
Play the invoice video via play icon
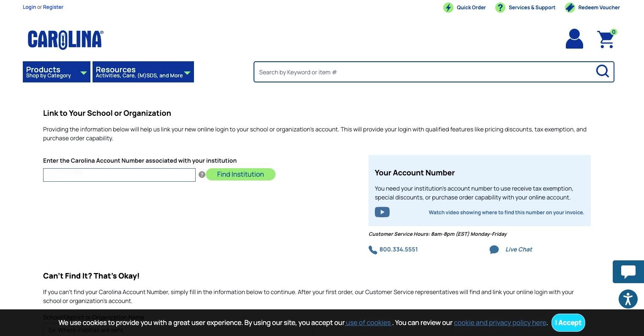(382, 212)
